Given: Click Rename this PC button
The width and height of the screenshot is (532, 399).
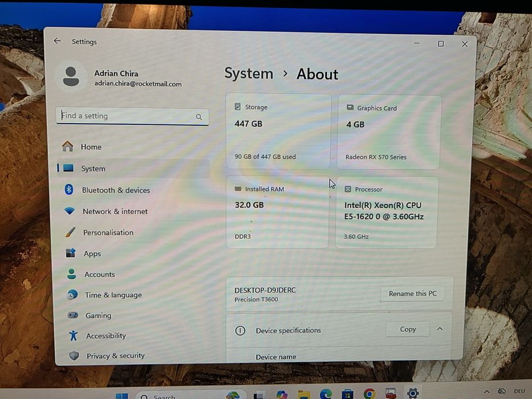Looking at the screenshot, I should (413, 294).
